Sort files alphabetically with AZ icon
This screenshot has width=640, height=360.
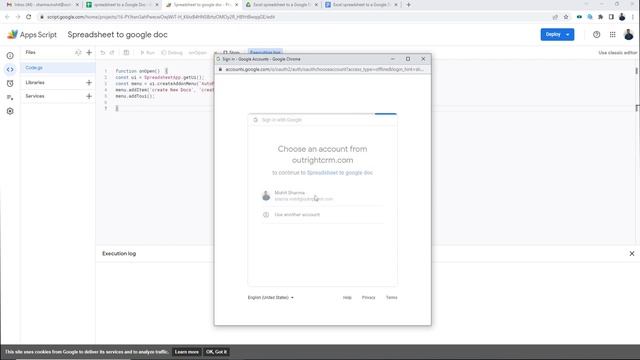[x=78, y=53]
